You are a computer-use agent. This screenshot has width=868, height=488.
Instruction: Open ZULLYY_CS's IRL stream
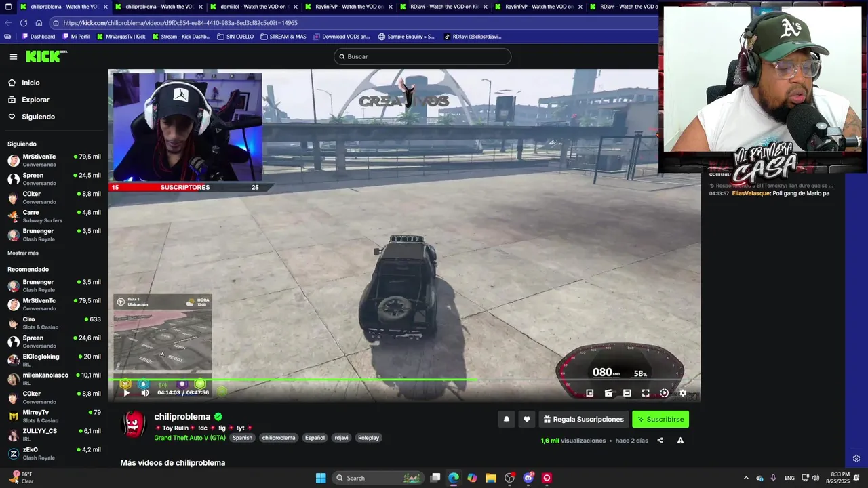pos(54,434)
